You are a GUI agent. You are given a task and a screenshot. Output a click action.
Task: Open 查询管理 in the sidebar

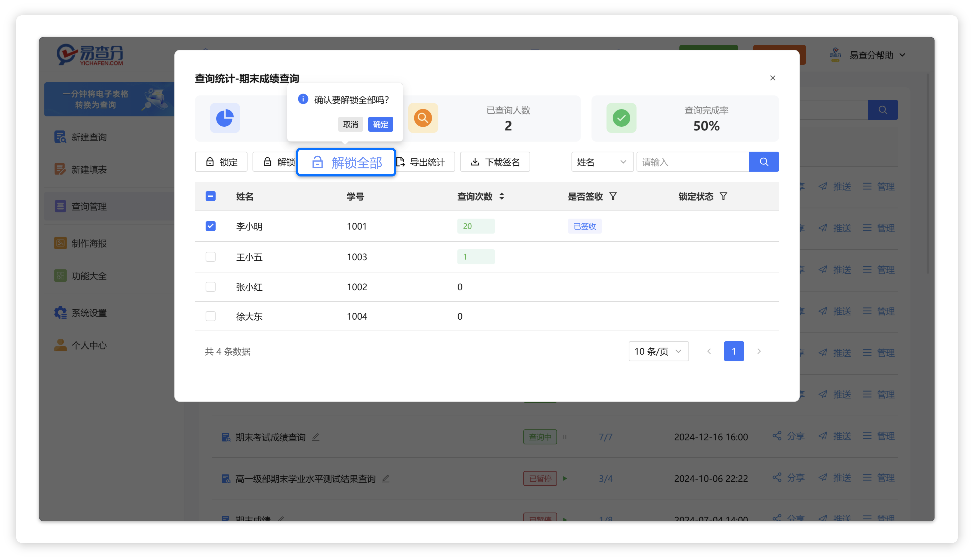(x=109, y=206)
